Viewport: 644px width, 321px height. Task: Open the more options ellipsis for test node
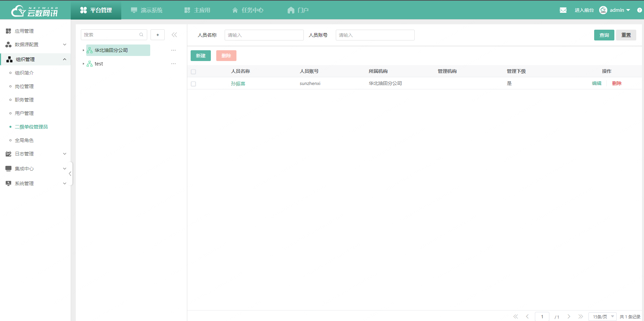click(173, 64)
